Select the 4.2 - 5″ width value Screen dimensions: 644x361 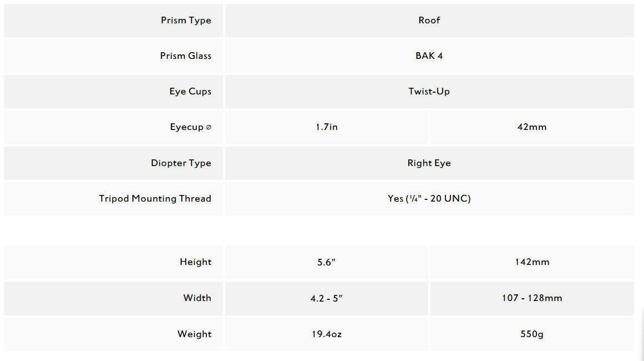pos(327,298)
